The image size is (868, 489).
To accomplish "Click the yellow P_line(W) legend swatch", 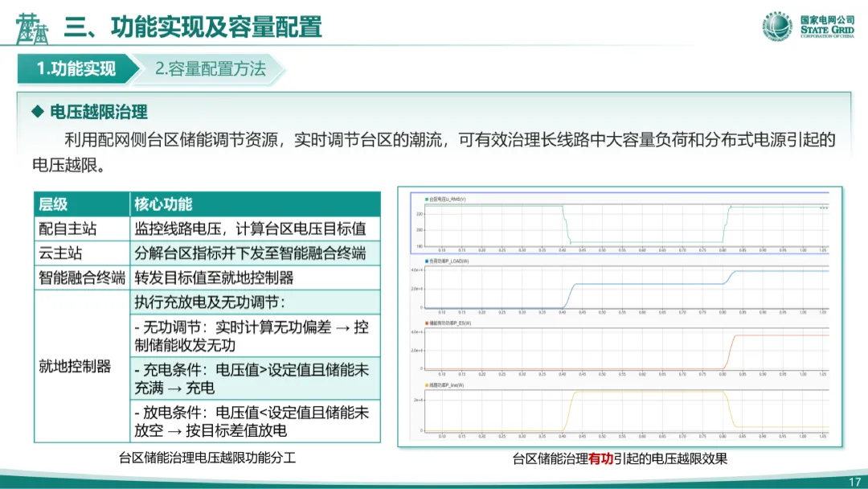I will (x=427, y=385).
